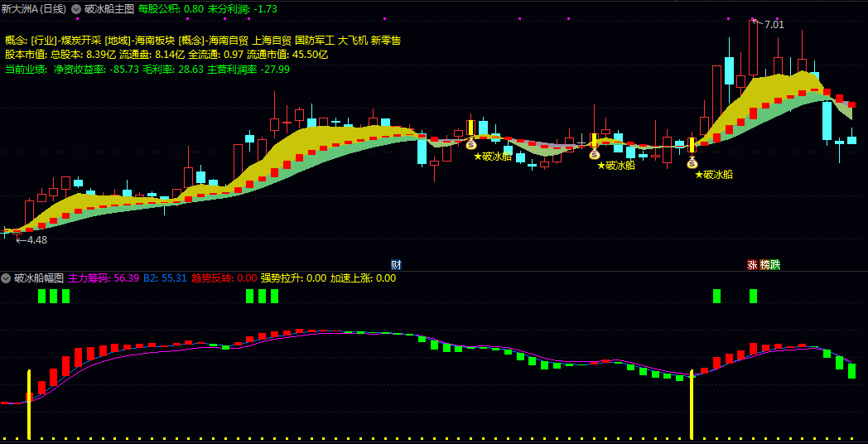Click the 趋势反转: 0.00 readout
868x444 pixels.
224,278
